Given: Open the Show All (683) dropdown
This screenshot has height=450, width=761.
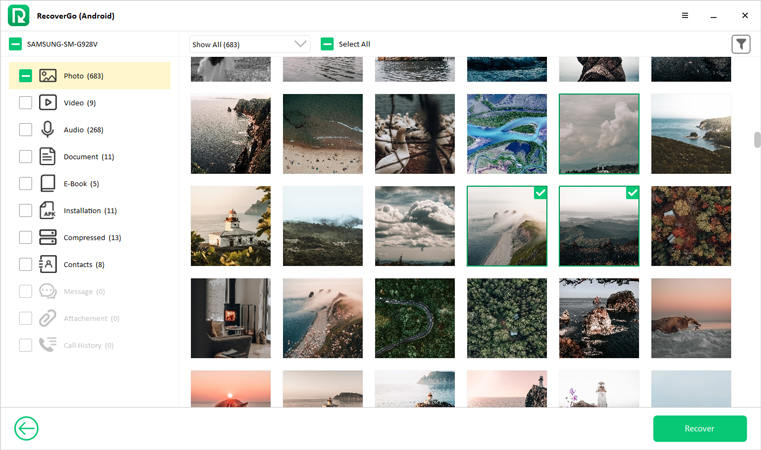Looking at the screenshot, I should [250, 44].
